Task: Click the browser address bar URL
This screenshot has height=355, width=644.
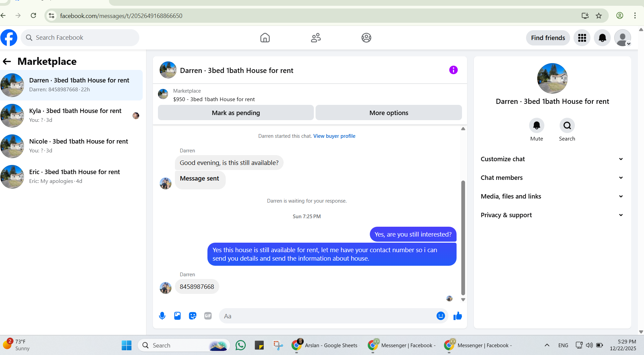Action: [x=121, y=16]
